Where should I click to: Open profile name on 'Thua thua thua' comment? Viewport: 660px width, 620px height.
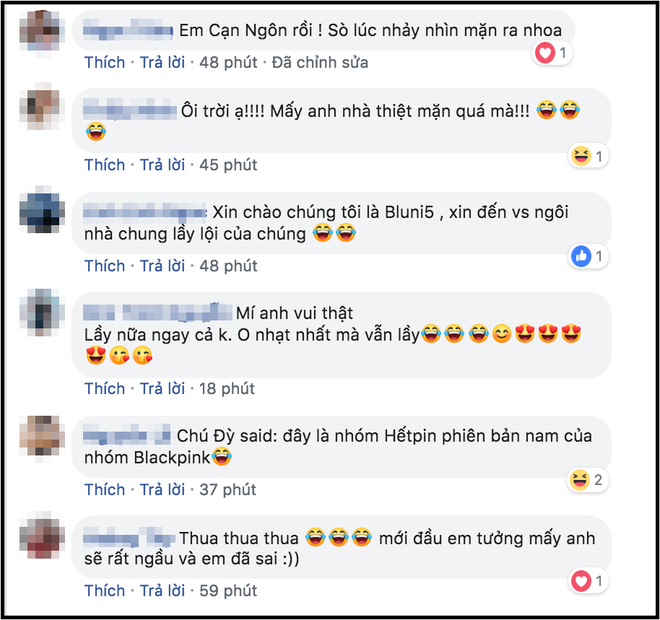click(x=129, y=538)
